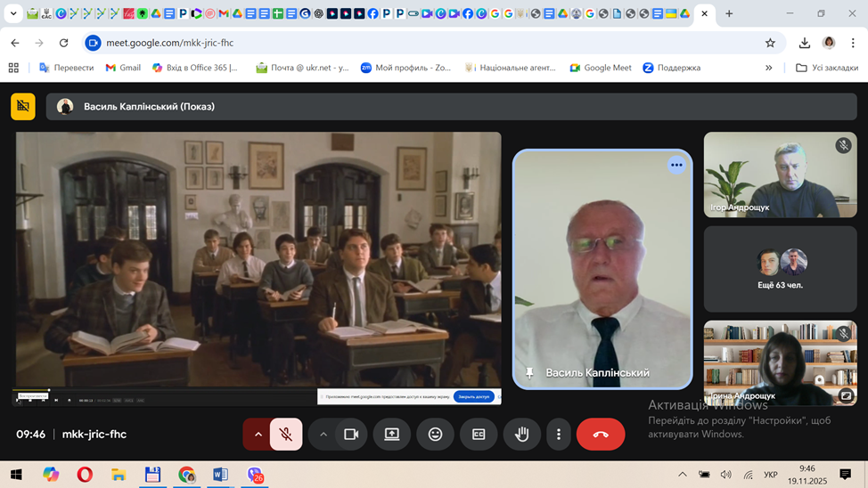This screenshot has width=868, height=488.
Task: Click the yellow stop-presentation icon at top left
Action: [23, 107]
